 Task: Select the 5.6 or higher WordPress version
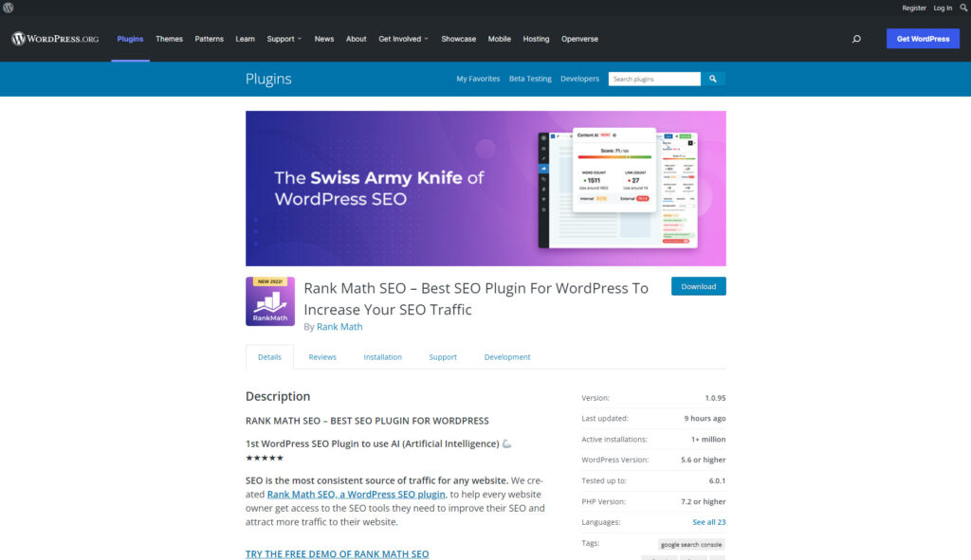pos(704,460)
